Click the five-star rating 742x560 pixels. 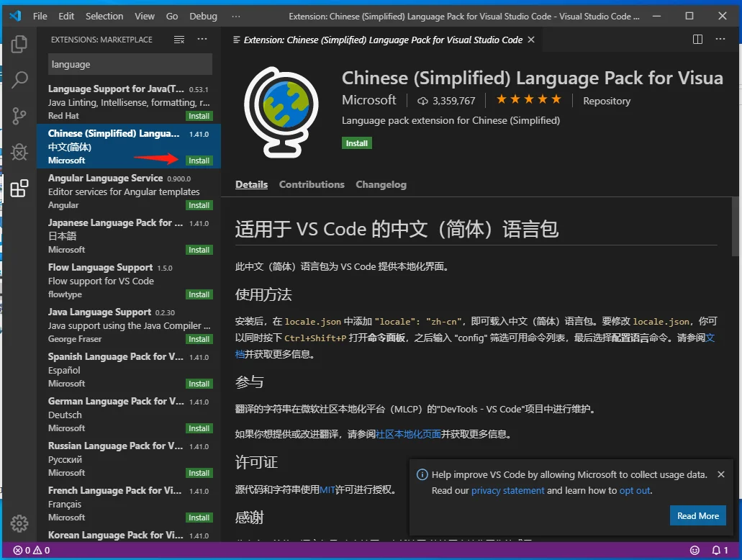pyautogui.click(x=528, y=99)
